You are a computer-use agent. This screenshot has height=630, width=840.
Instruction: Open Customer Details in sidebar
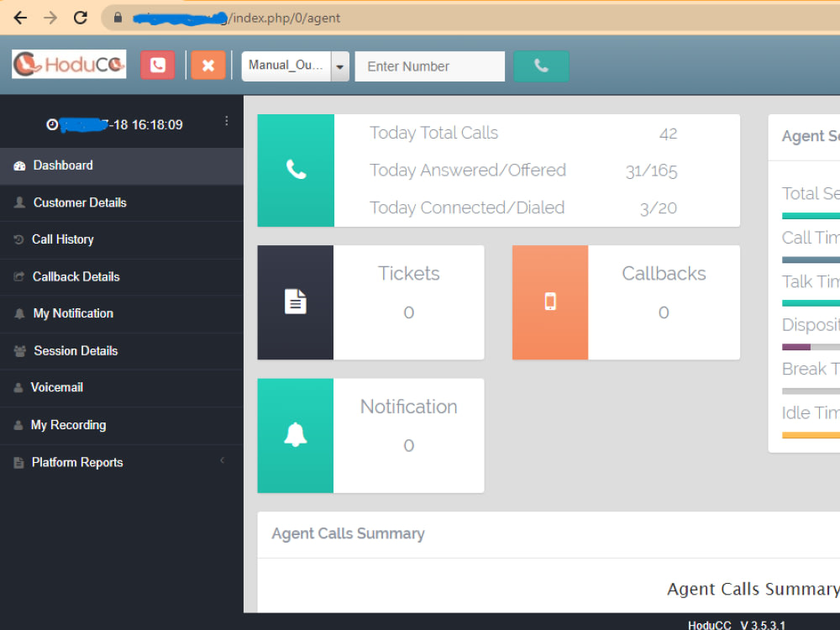point(122,203)
